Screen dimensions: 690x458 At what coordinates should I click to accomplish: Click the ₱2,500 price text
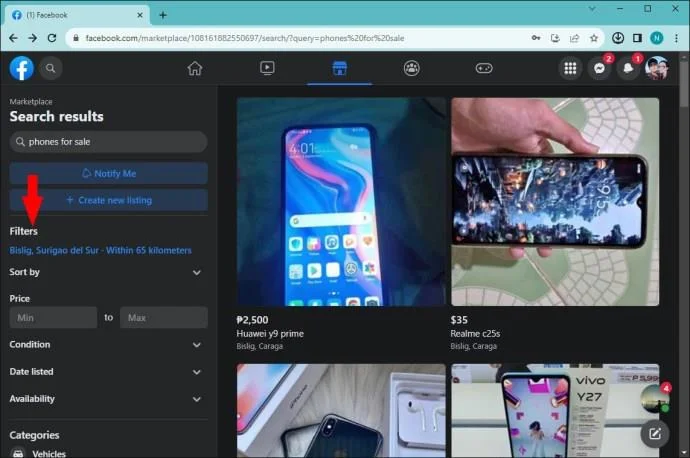(x=252, y=320)
